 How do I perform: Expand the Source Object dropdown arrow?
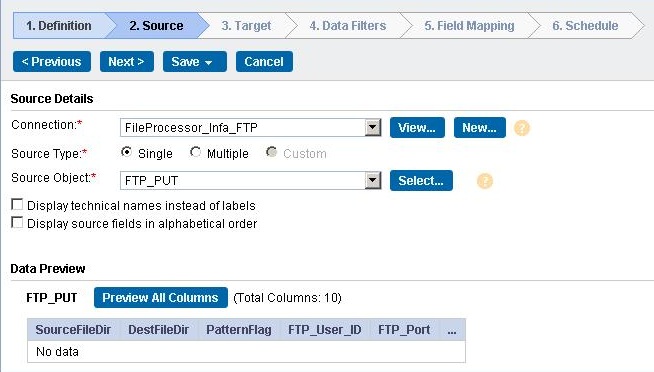click(373, 181)
